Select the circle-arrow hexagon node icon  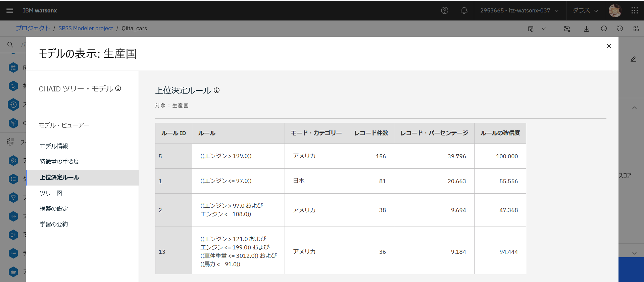tap(13, 253)
